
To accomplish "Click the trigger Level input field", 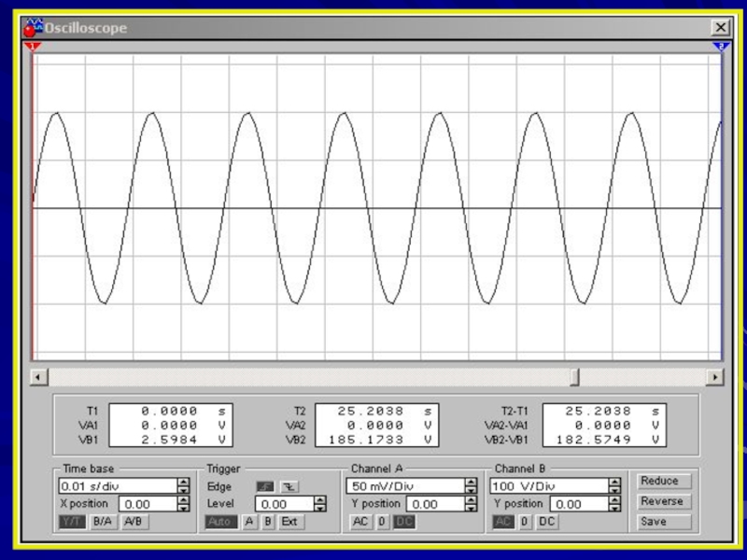I will [282, 504].
